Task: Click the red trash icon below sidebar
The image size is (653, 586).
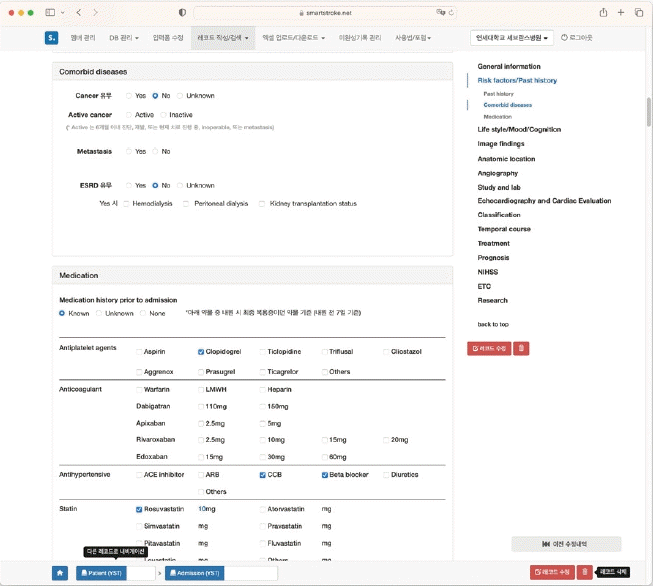Action: point(521,349)
